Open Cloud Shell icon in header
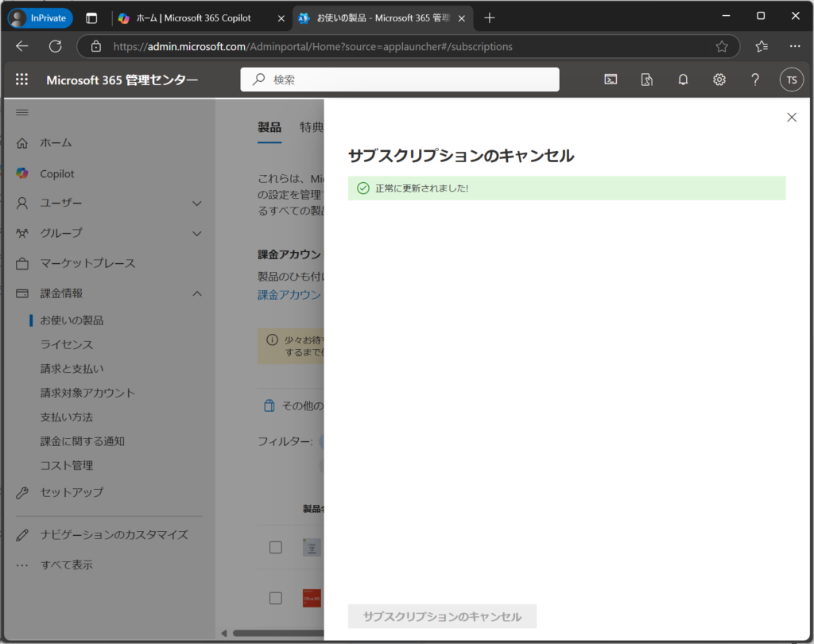This screenshot has height=644, width=814. 610,80
